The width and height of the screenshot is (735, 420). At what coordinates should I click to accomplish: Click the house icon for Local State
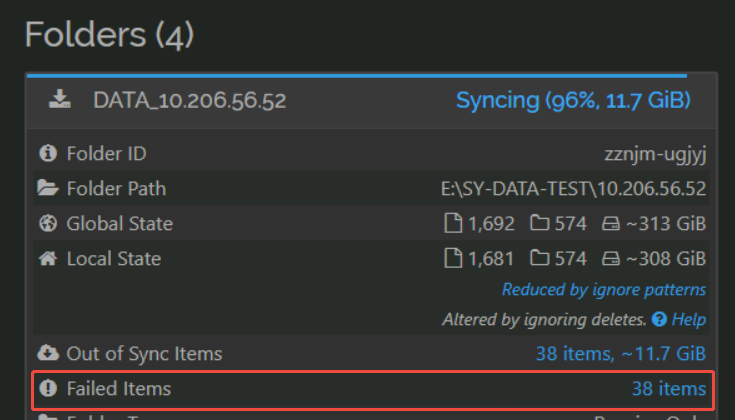(48, 258)
